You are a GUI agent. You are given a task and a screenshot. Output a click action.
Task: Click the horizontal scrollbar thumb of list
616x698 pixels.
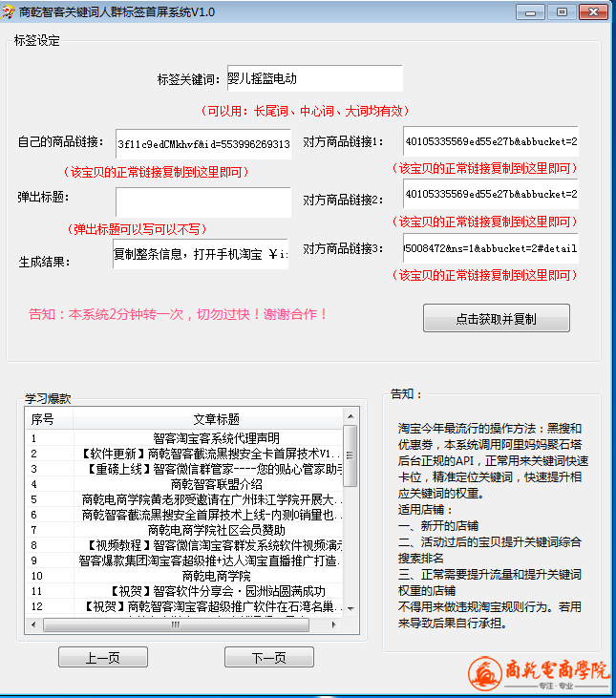coord(176,624)
